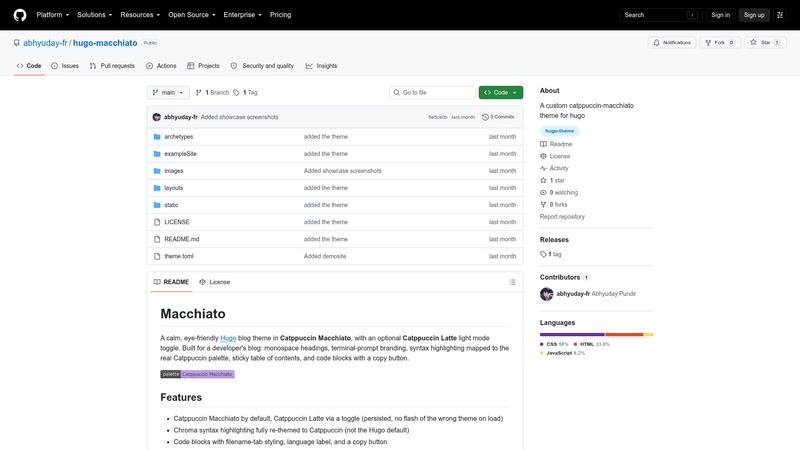Viewport: 800px width, 450px height.
Task: Expand the Open Source menu
Action: (192, 15)
